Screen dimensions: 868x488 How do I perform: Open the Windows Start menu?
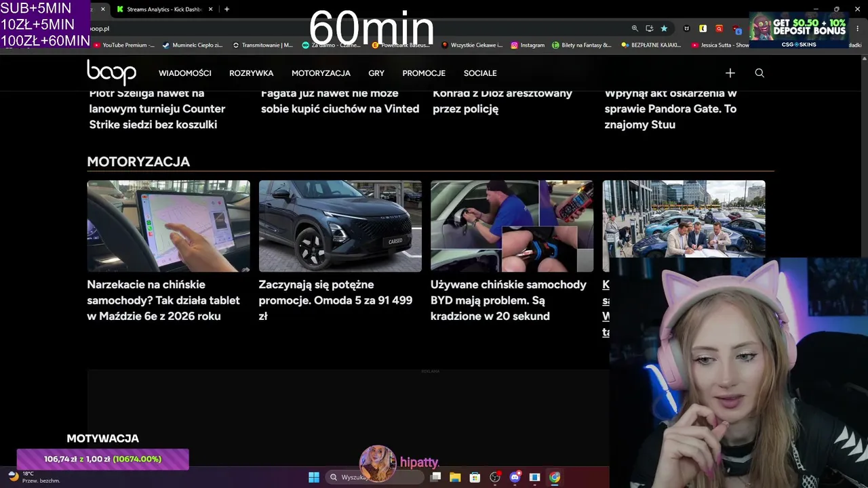click(x=314, y=477)
